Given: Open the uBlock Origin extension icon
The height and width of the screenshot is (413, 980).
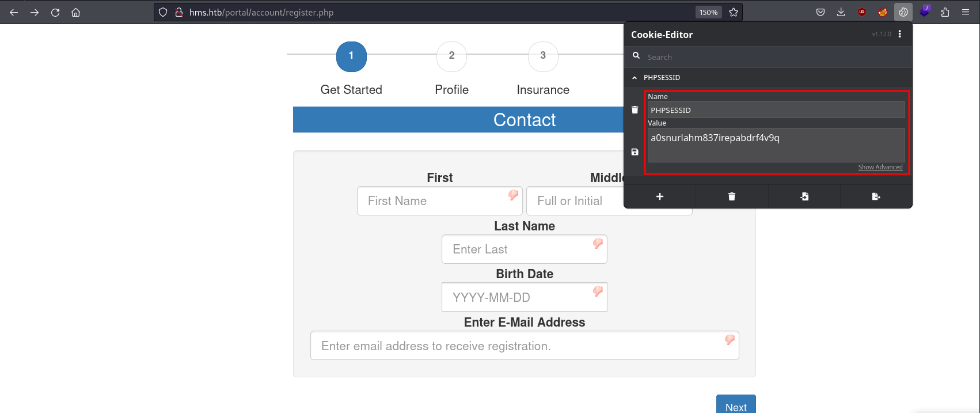Looking at the screenshot, I should tap(862, 12).
